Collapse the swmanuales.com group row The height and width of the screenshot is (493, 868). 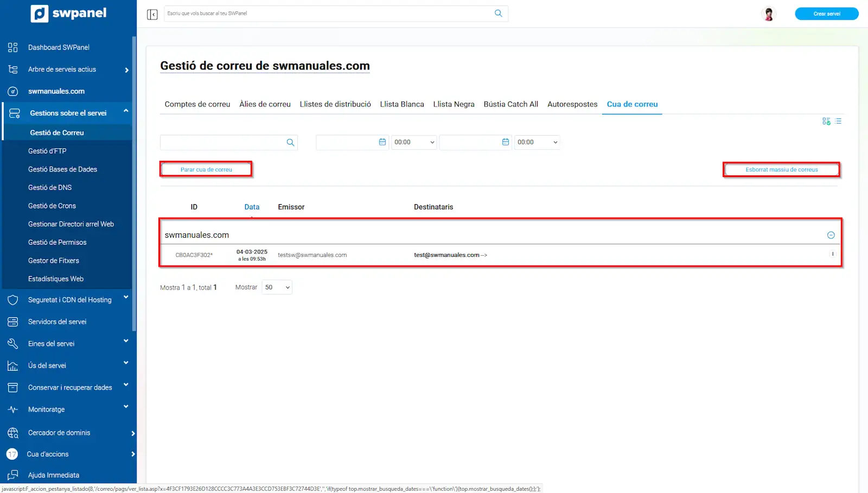[831, 235]
